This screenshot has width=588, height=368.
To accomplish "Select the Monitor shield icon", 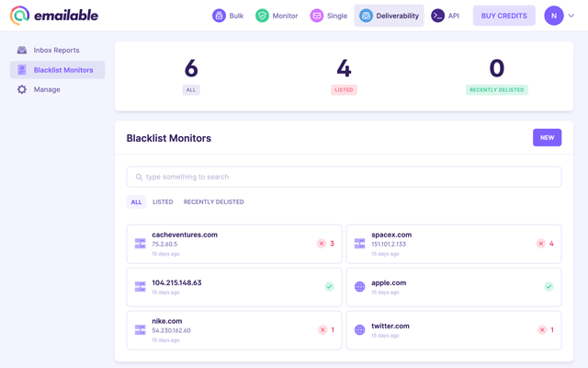I will tap(262, 16).
